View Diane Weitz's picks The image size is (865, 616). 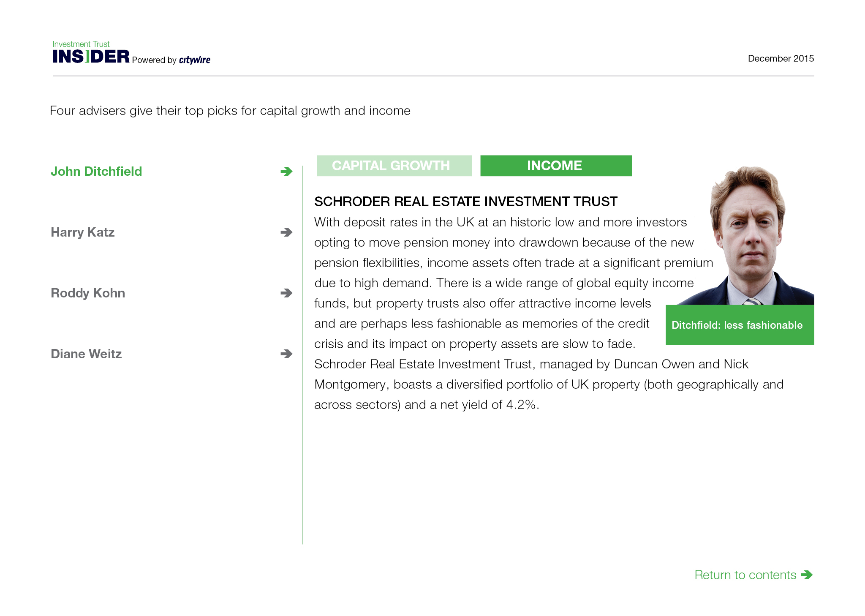coord(86,354)
